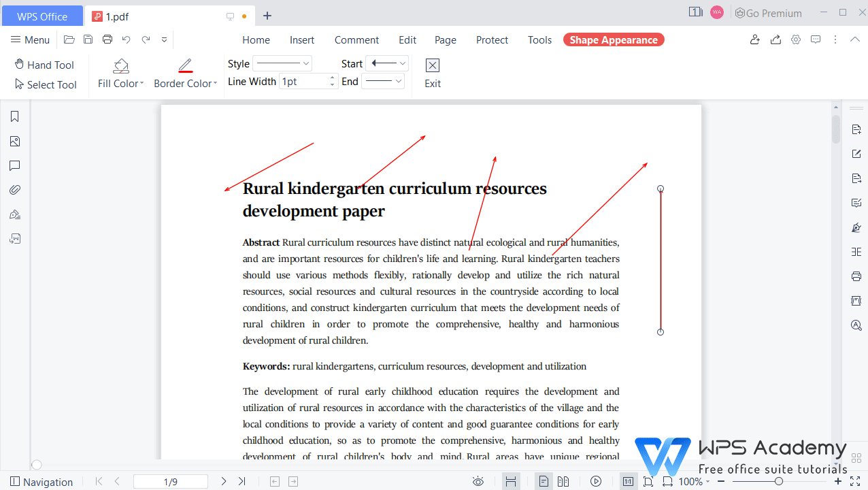Switch to the Select Tool

coord(46,84)
